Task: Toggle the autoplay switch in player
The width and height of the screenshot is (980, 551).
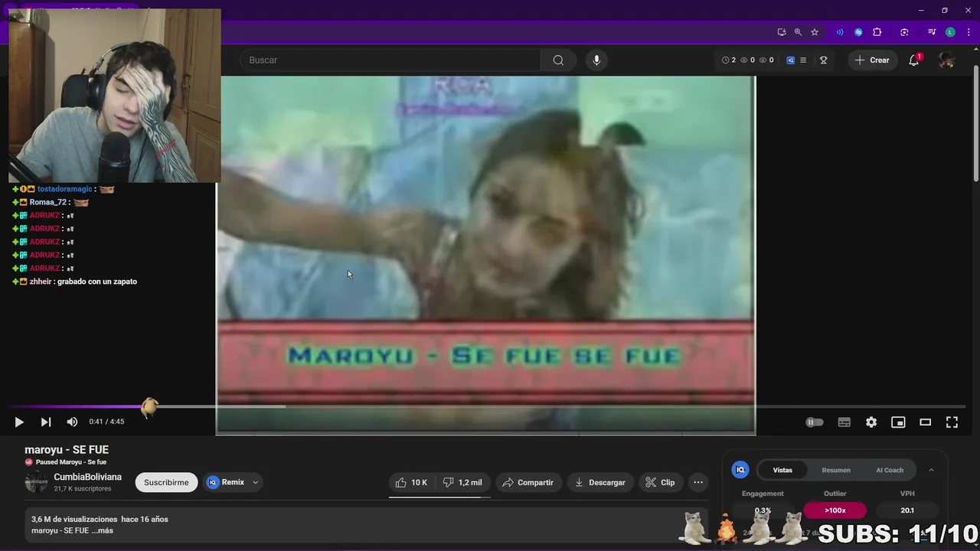Action: click(x=815, y=422)
